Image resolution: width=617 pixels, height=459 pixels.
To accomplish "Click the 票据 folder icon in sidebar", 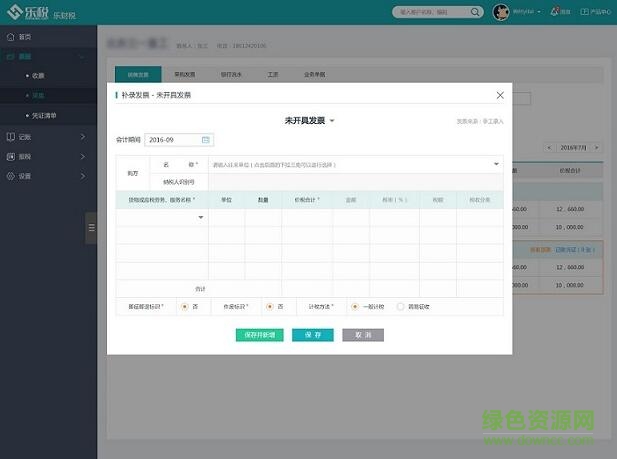I will tap(11, 57).
